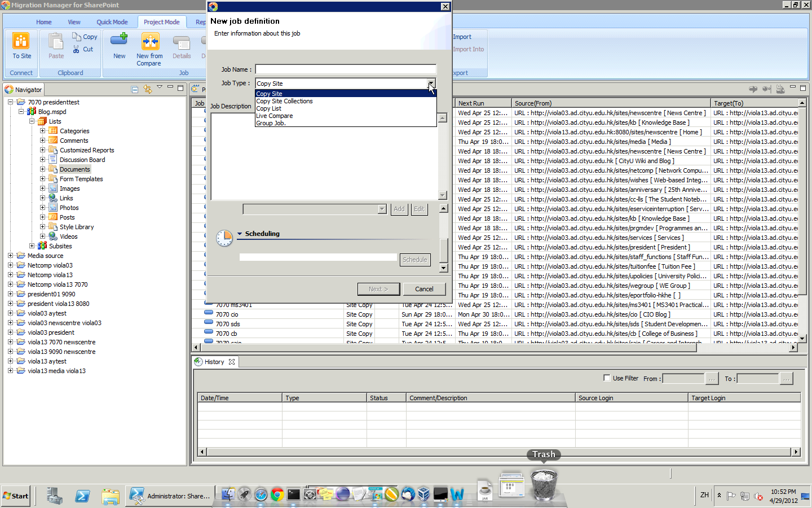The height and width of the screenshot is (508, 812).
Task: Open Thunderbird from the dock
Action: [x=408, y=494]
